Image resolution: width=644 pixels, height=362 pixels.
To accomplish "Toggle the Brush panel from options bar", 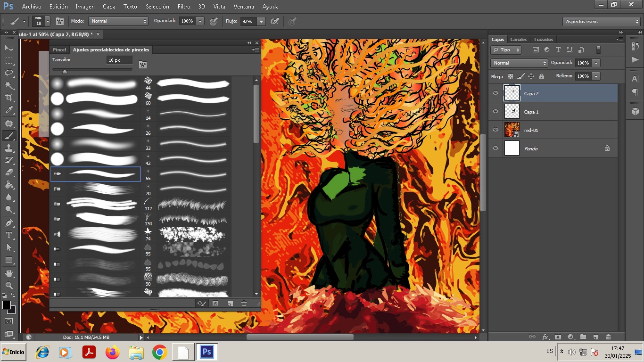I will point(60,21).
